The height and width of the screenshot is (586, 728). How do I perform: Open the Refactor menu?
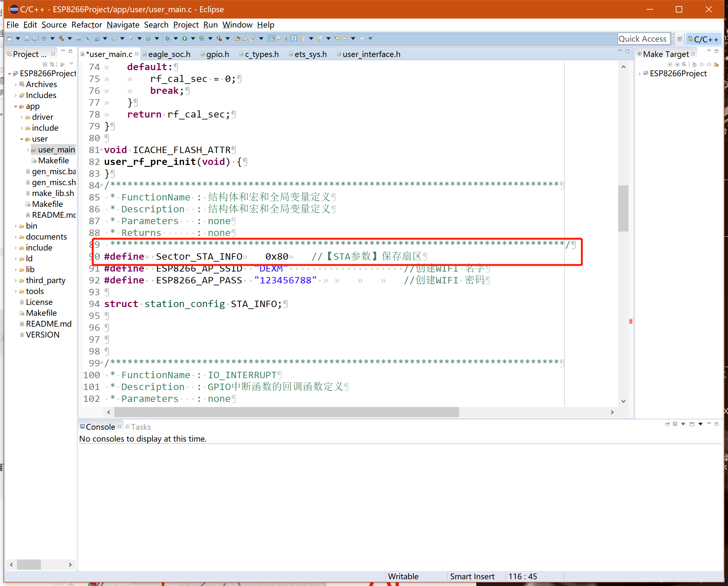pos(86,25)
